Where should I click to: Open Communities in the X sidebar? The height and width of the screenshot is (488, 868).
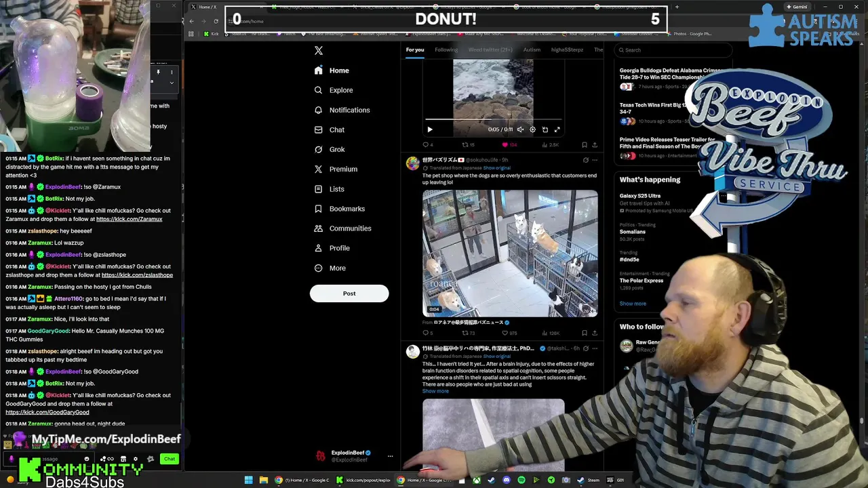343,228
